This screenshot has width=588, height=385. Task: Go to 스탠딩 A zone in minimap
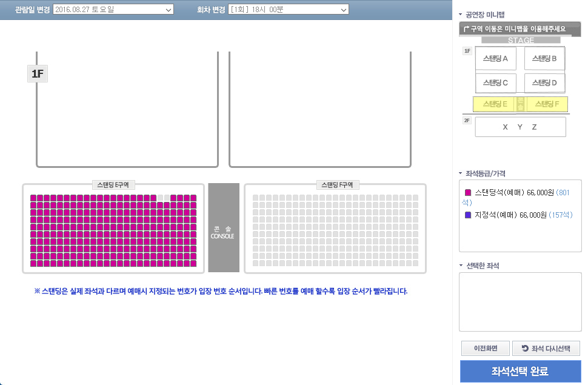[x=495, y=59]
